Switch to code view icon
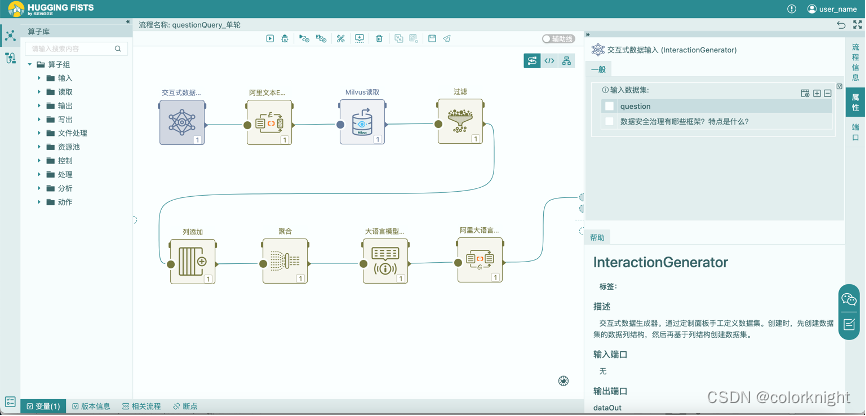 (x=549, y=61)
